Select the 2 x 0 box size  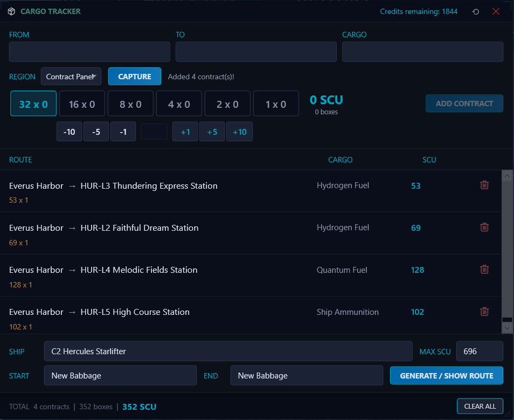[227, 104]
